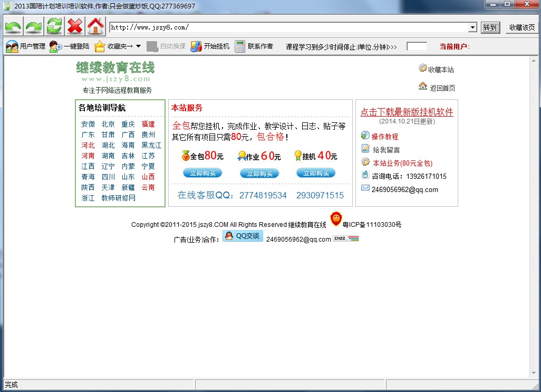Click customer service QQ 2930971515

(x=320, y=195)
